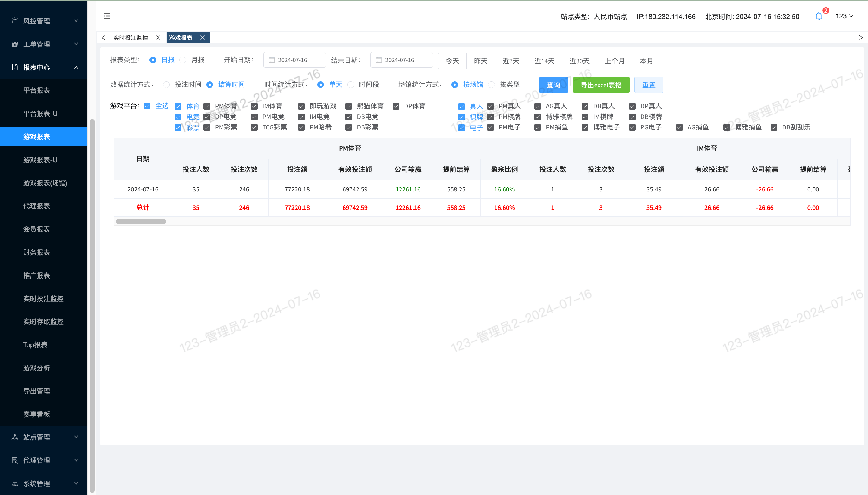This screenshot has height=495, width=868.
Task: Select the 月报 radio button
Action: [x=183, y=60]
